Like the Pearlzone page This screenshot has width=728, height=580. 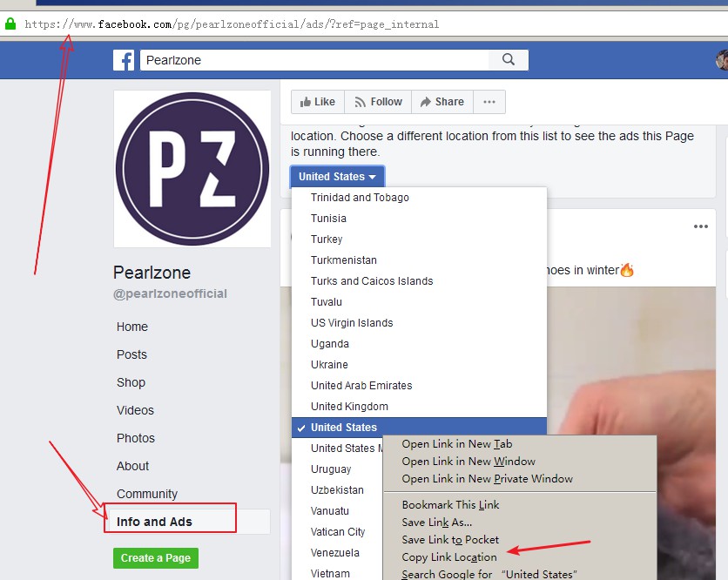[318, 102]
